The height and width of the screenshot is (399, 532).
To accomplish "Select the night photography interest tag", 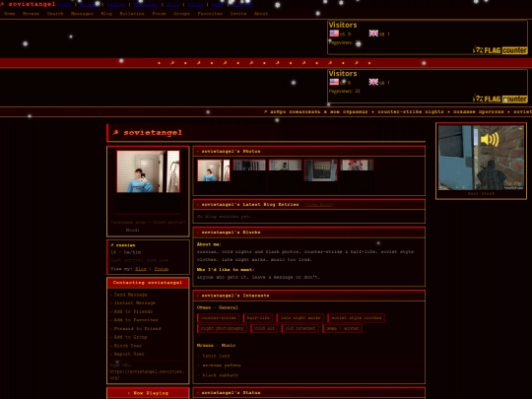I will [x=223, y=328].
